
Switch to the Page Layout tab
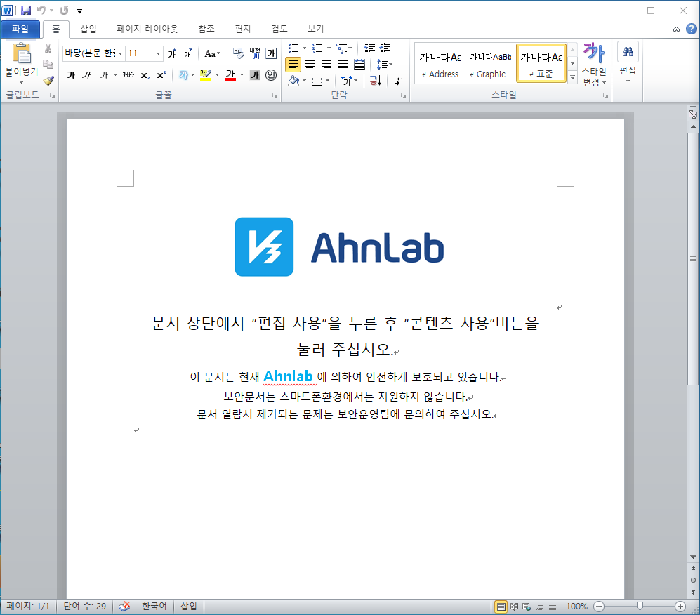pos(147,29)
